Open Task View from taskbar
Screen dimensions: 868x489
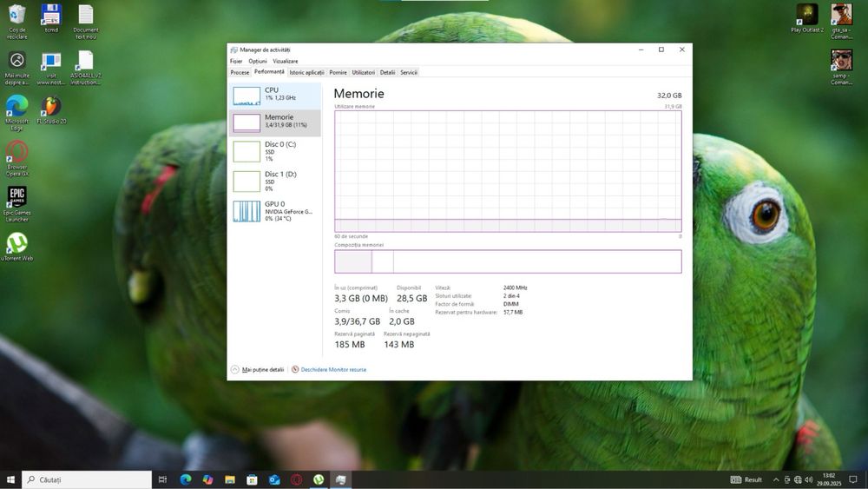click(163, 479)
